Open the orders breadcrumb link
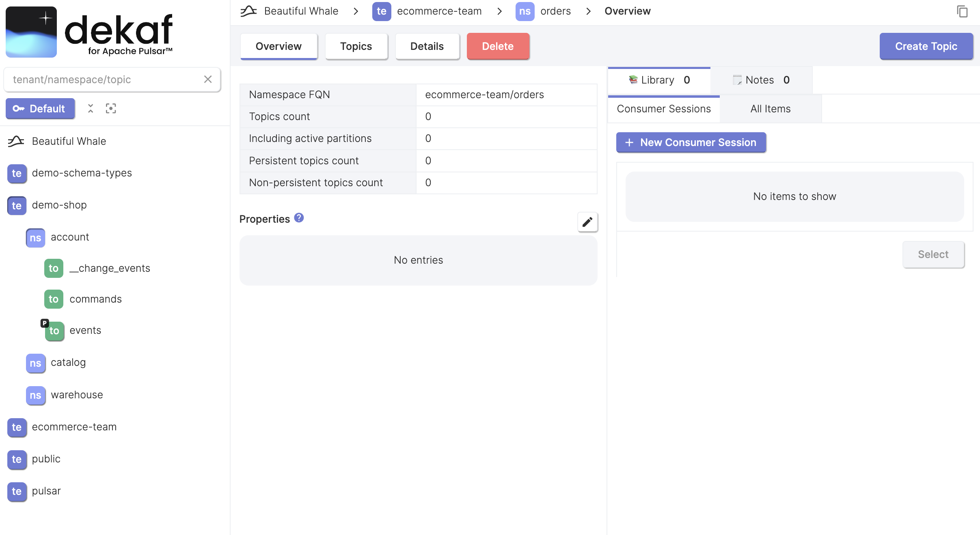Screen dimensions: 980x535 point(555,11)
